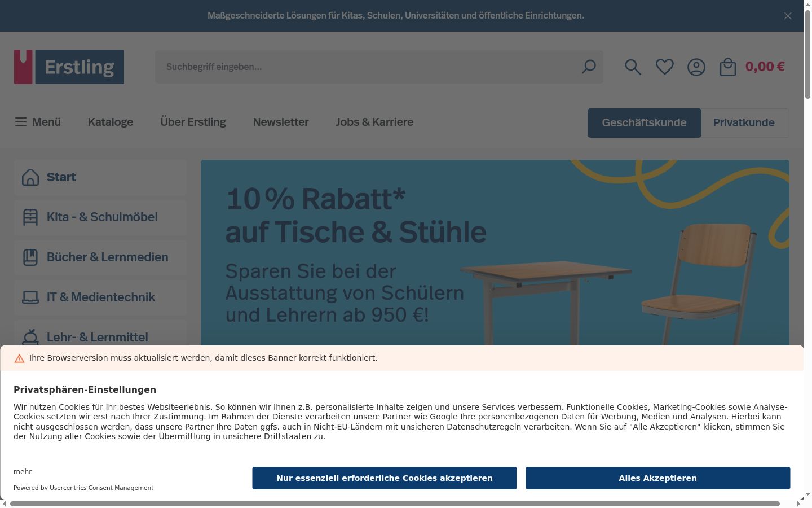Select Geschäftskunde customer type
This screenshot has width=812, height=508.
click(644, 123)
